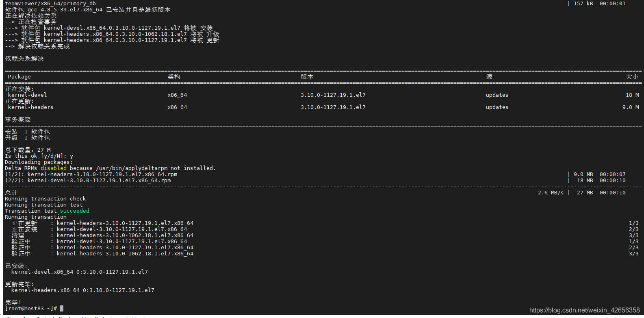The image size is (644, 318).
Task: Click the cursor block after root@host83 prompt
Action: 62,309
